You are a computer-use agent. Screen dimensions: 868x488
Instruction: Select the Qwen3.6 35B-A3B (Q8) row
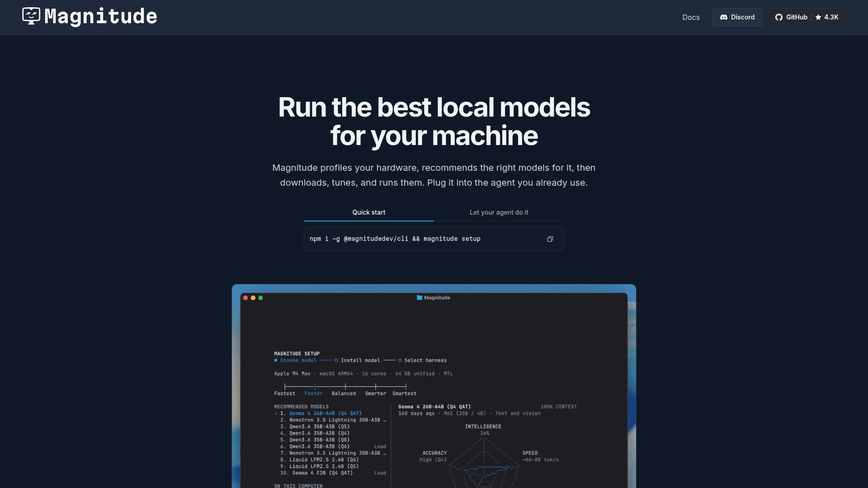coord(330,440)
